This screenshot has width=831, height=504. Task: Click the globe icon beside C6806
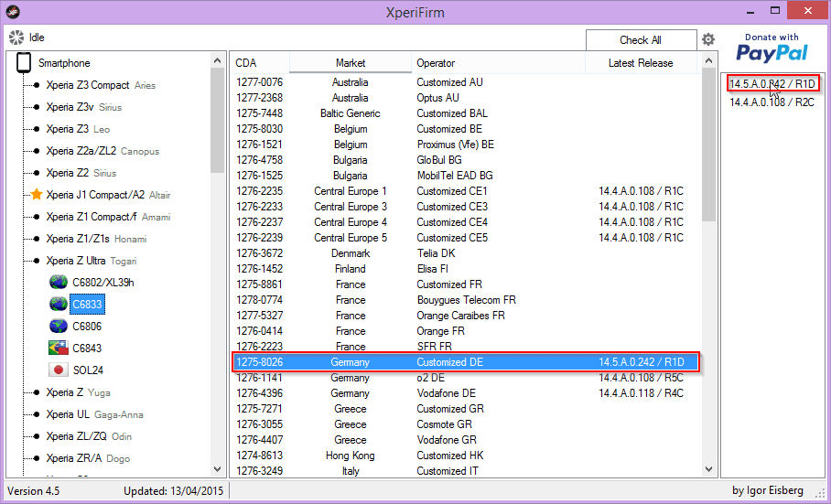pyautogui.click(x=59, y=327)
